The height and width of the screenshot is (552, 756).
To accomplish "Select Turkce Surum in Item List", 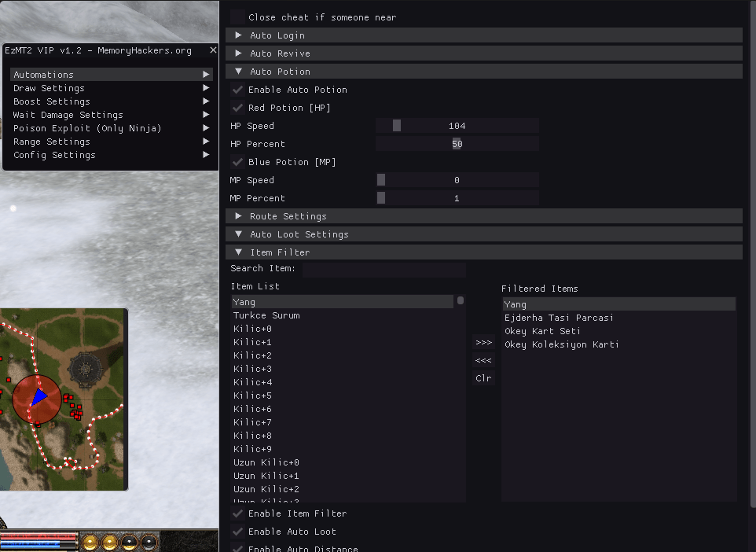I will pyautogui.click(x=343, y=315).
